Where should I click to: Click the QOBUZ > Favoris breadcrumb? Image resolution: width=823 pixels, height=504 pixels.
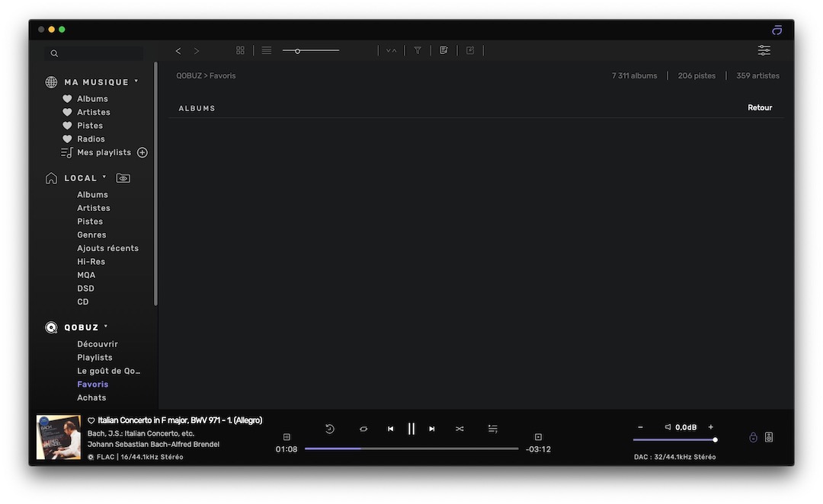click(x=206, y=75)
